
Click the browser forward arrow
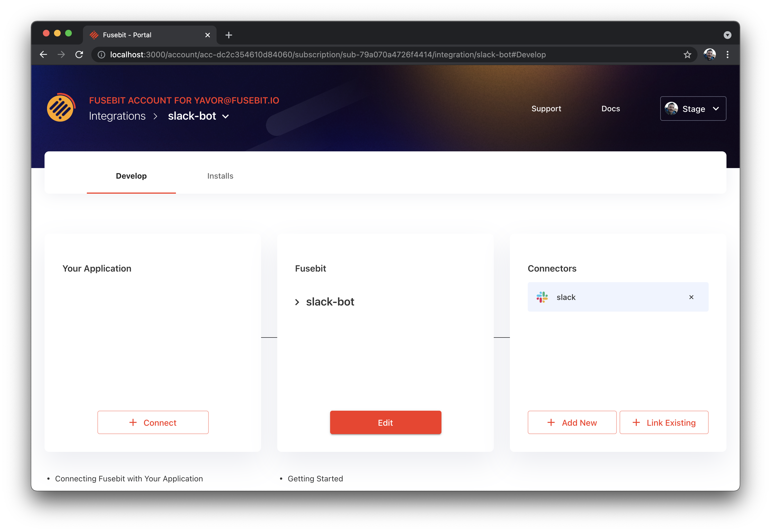point(61,54)
